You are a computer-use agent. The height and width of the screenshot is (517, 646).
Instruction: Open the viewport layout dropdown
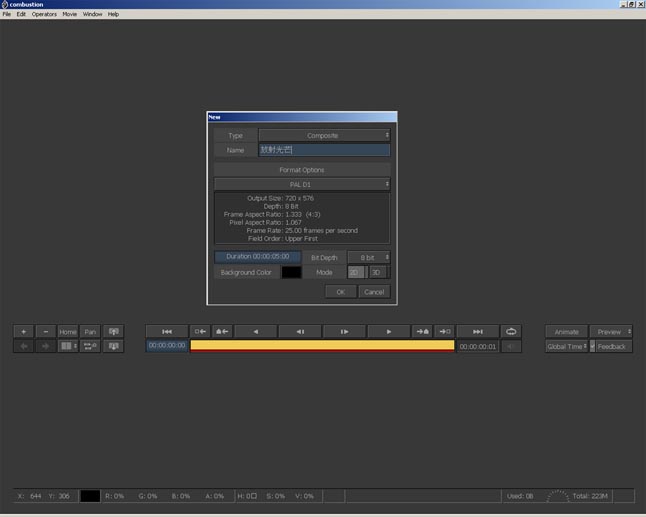coord(68,346)
